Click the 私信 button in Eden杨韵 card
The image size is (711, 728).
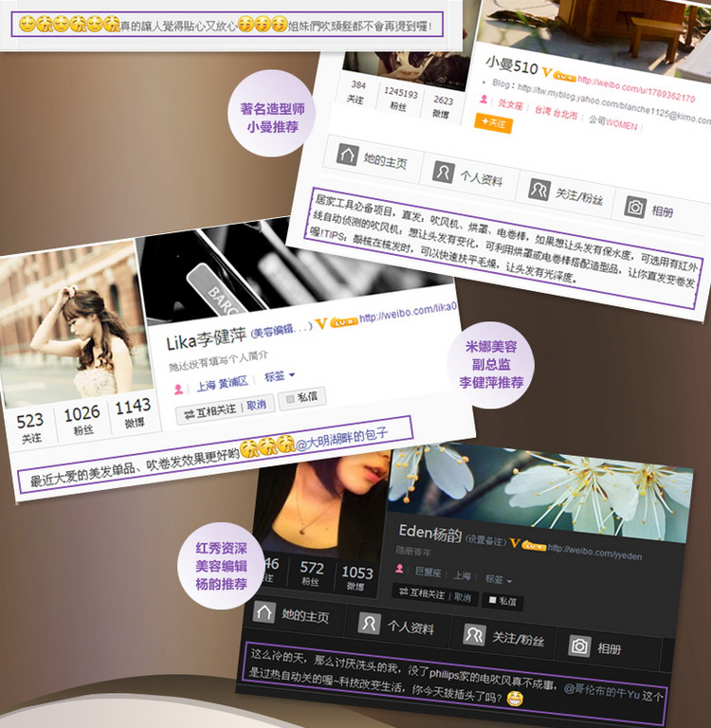(503, 601)
